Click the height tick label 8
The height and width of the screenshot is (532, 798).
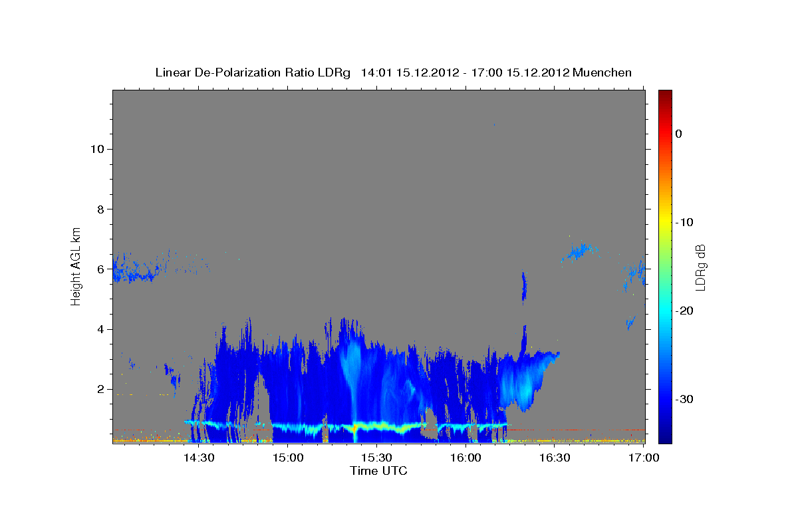coord(100,209)
